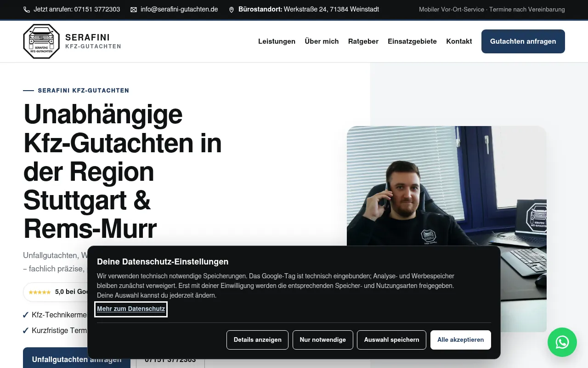Screen dimensions: 588x368
Task: Click the Deine Datenschutz-Einstellungen heading
Action: click(x=163, y=262)
